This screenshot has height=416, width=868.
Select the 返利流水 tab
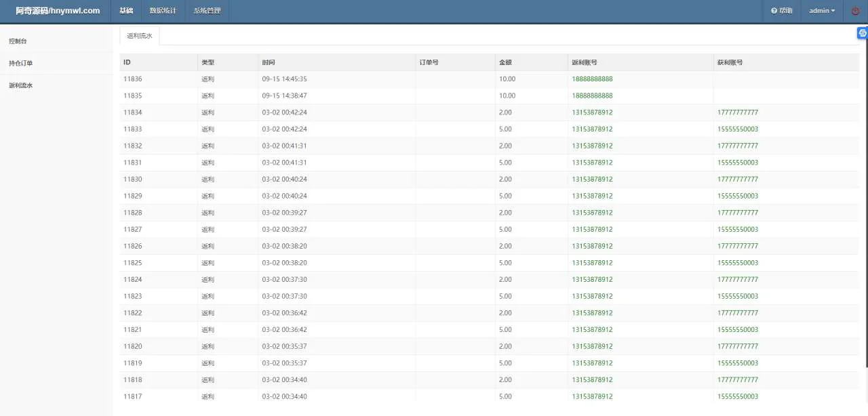140,36
